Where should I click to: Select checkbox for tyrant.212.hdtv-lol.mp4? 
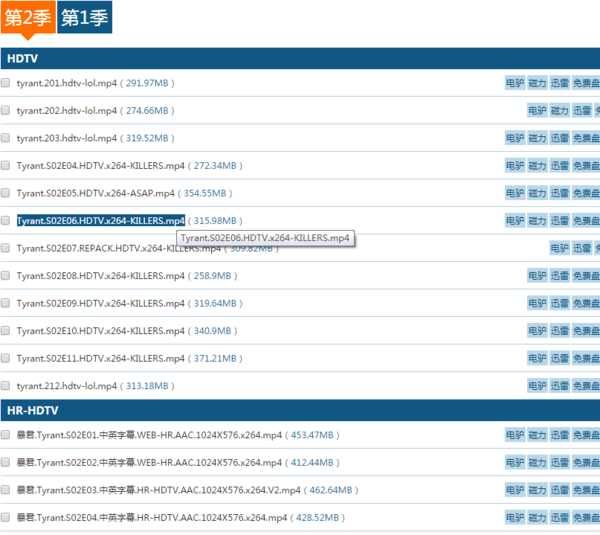coord(6,385)
